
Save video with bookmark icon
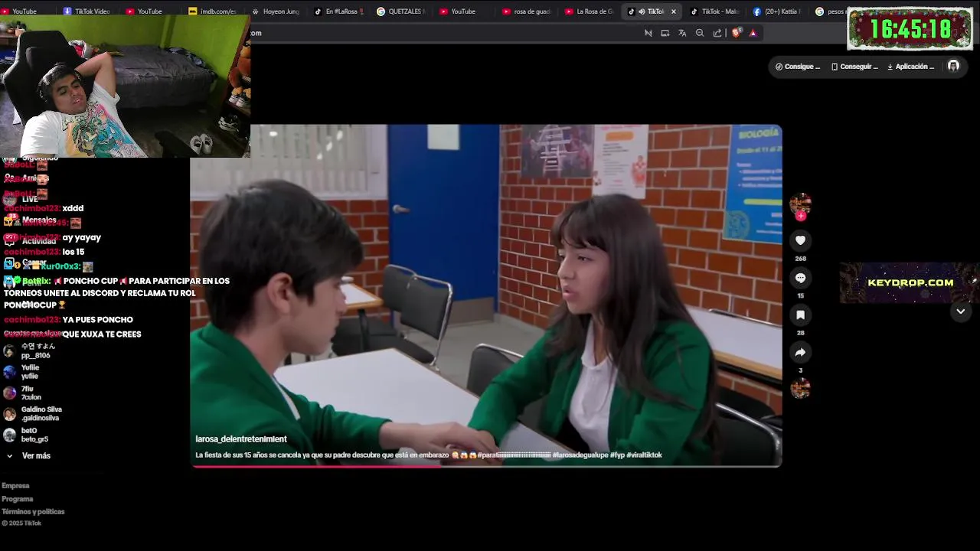coord(800,315)
